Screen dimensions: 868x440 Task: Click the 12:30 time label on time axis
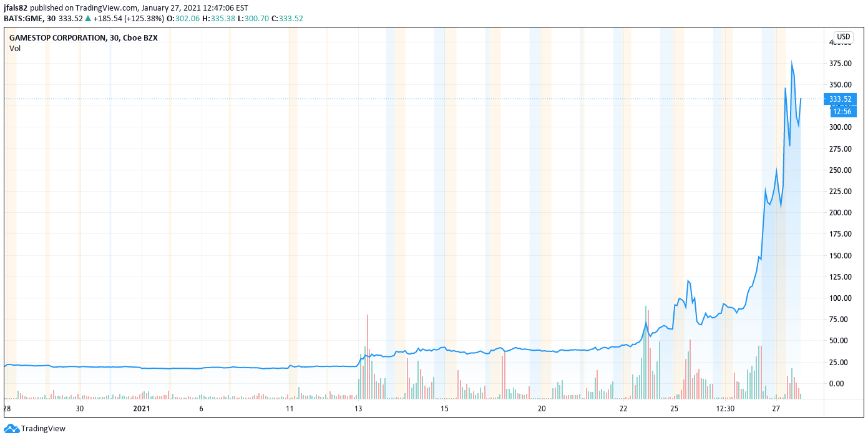pos(724,409)
